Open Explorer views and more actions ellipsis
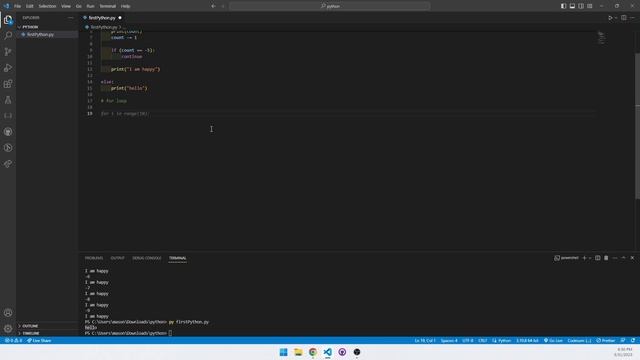Screen dimensions: 640x360 [x=71, y=18]
